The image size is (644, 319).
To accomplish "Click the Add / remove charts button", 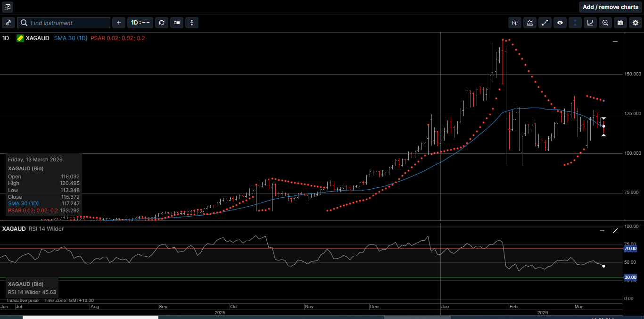I will click(610, 7).
